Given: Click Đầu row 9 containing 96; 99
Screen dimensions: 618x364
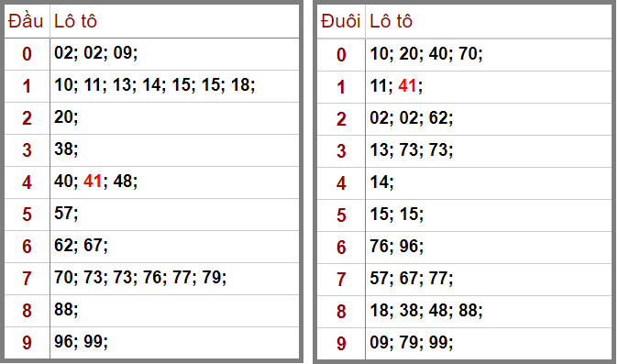Looking at the screenshot, I should coord(151,343).
